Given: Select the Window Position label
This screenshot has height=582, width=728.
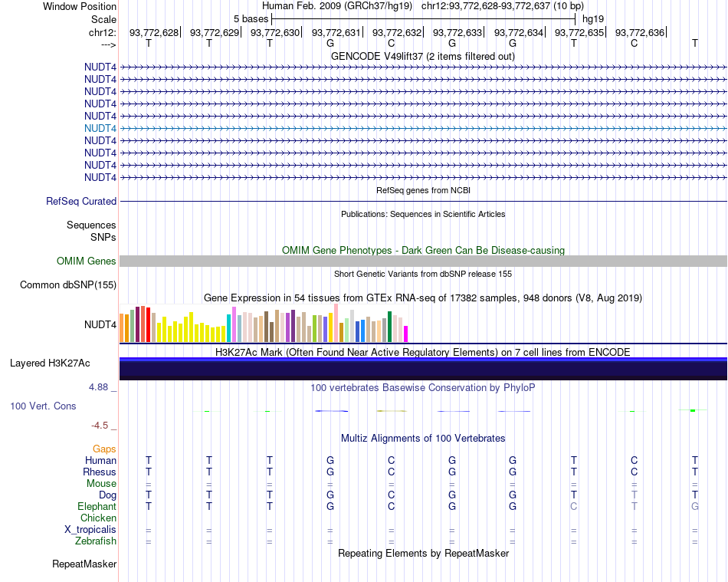Looking at the screenshot, I should pos(80,6).
